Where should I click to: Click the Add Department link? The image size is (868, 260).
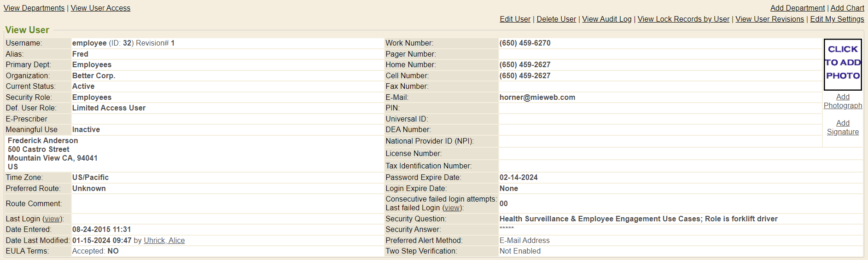click(x=797, y=8)
